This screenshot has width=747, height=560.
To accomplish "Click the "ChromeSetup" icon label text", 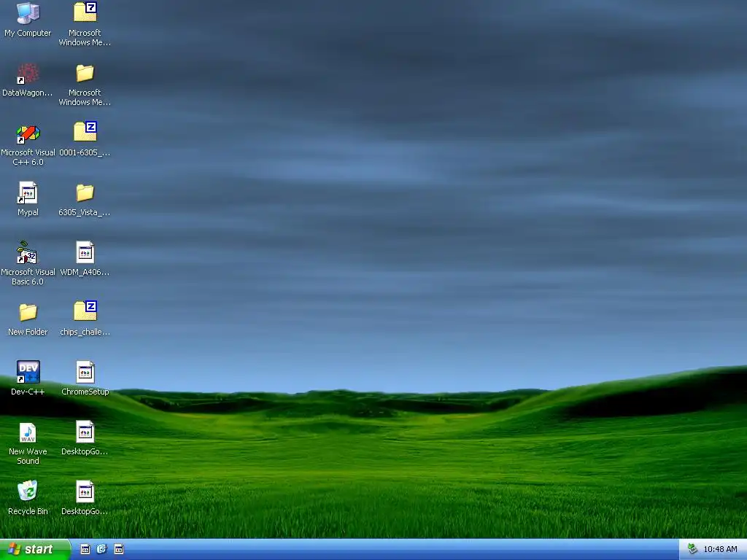I will pyautogui.click(x=85, y=392).
